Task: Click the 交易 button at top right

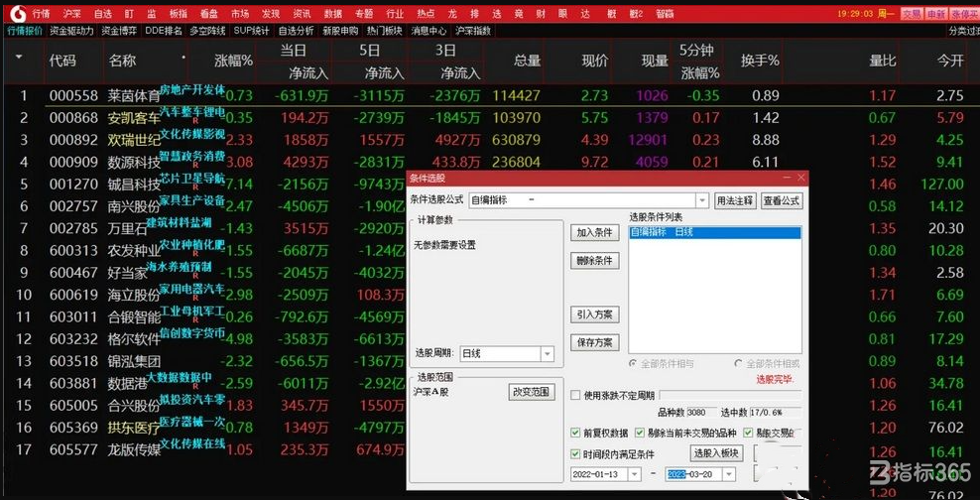Action: click(912, 14)
